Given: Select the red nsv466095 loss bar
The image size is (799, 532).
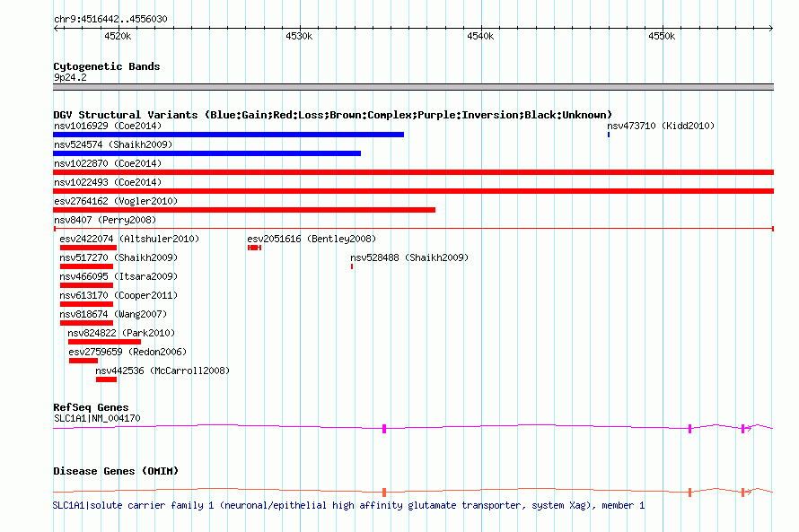Looking at the screenshot, I should point(86,285).
